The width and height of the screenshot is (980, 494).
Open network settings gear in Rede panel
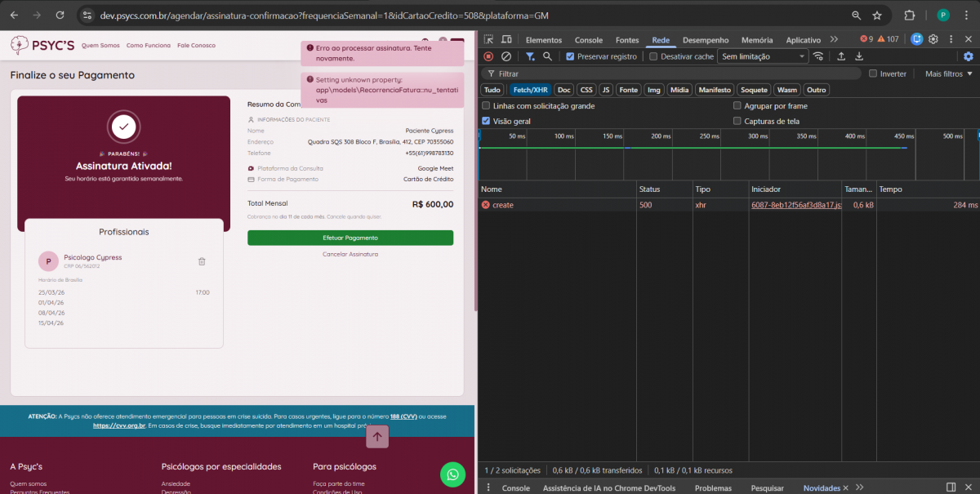click(969, 56)
